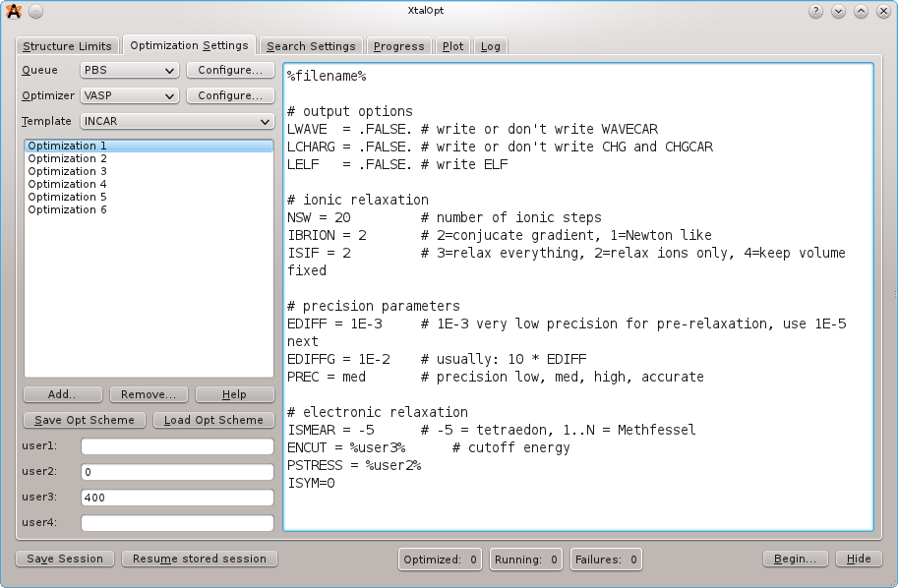898x588 pixels.
Task: Click Load Opt Scheme
Action: 213,420
